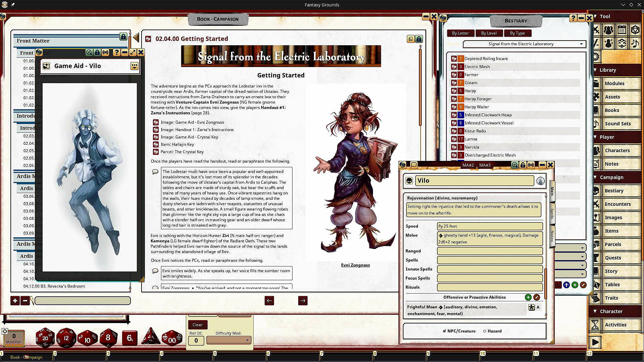Click the green add ability icon

(528, 297)
